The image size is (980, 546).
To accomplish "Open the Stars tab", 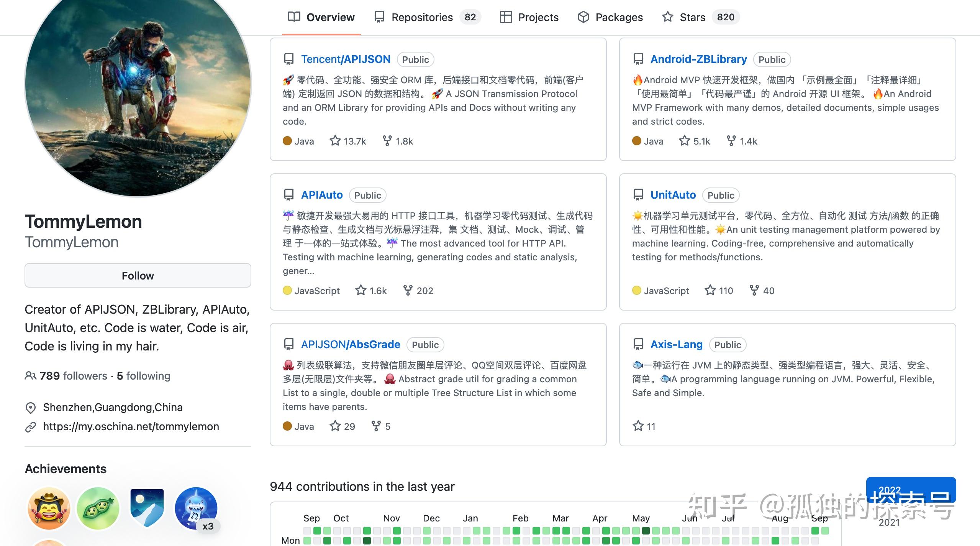I will pos(692,17).
